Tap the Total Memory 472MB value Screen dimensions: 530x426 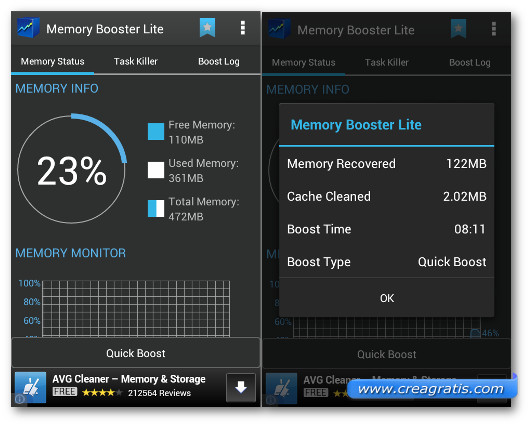(186, 216)
